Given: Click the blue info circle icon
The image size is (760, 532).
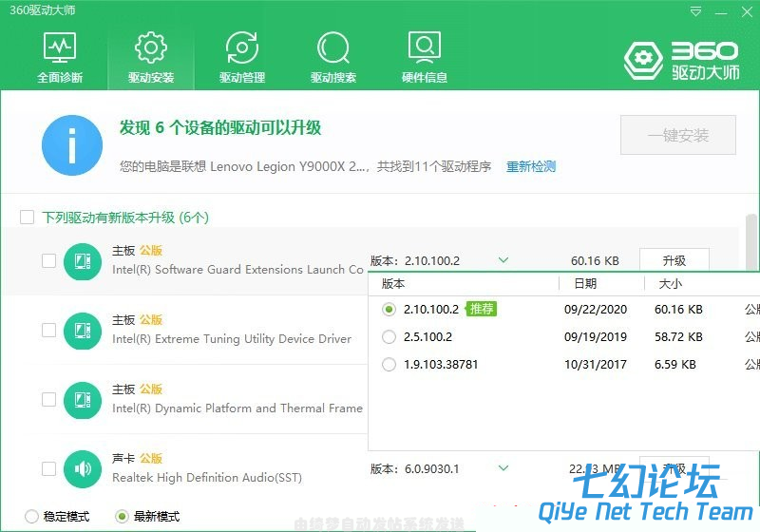Looking at the screenshot, I should tap(72, 144).
